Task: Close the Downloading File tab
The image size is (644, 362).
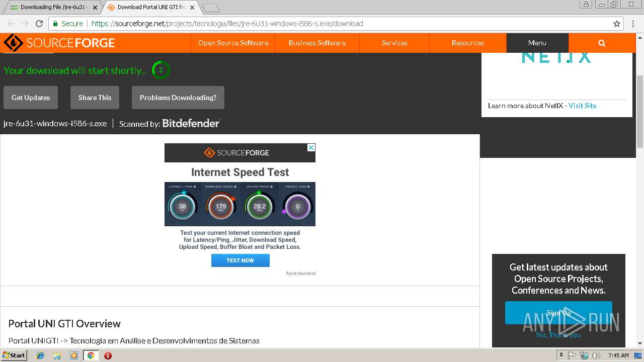Action: 95,8
